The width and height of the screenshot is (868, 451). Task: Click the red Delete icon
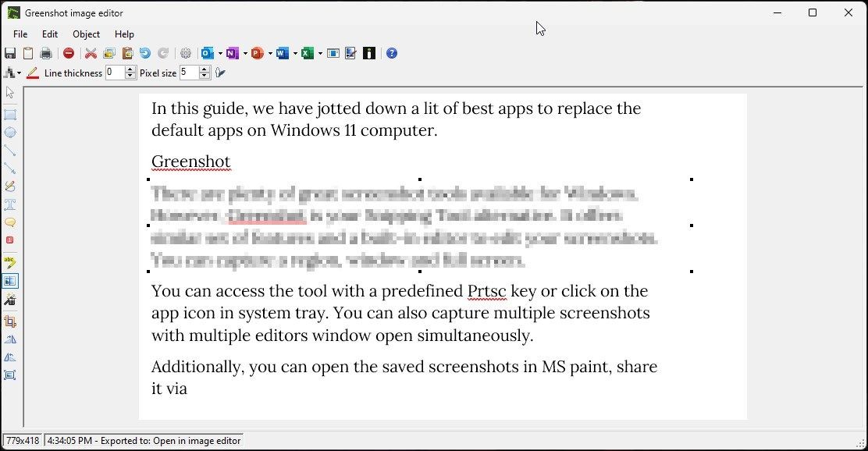click(x=69, y=53)
